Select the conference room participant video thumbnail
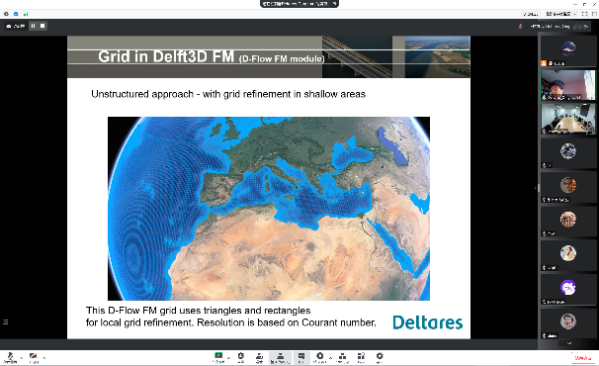Image resolution: width=599 pixels, height=366 pixels. [568, 119]
